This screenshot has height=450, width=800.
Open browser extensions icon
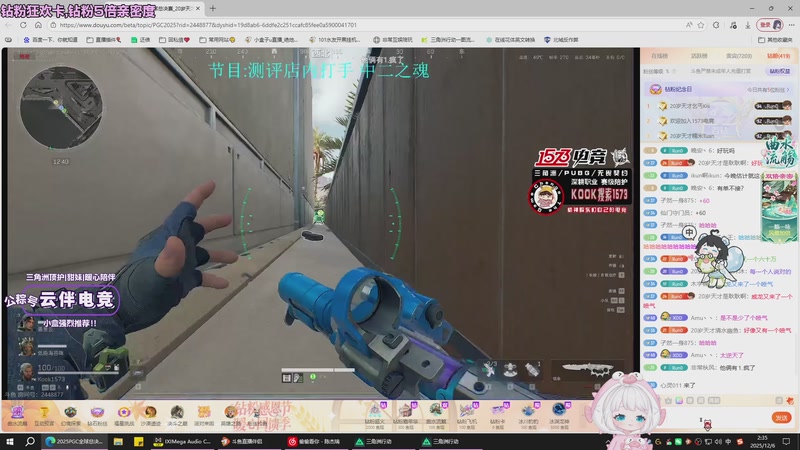point(716,25)
